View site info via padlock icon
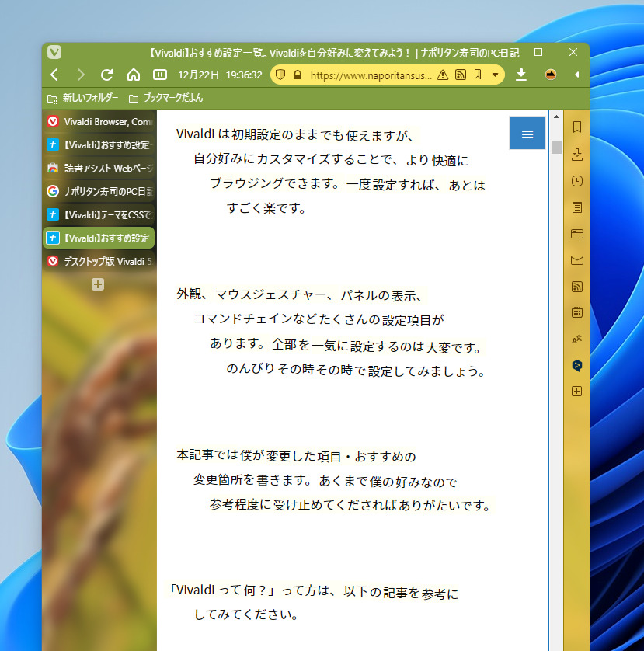This screenshot has height=651, width=644. 298,75
